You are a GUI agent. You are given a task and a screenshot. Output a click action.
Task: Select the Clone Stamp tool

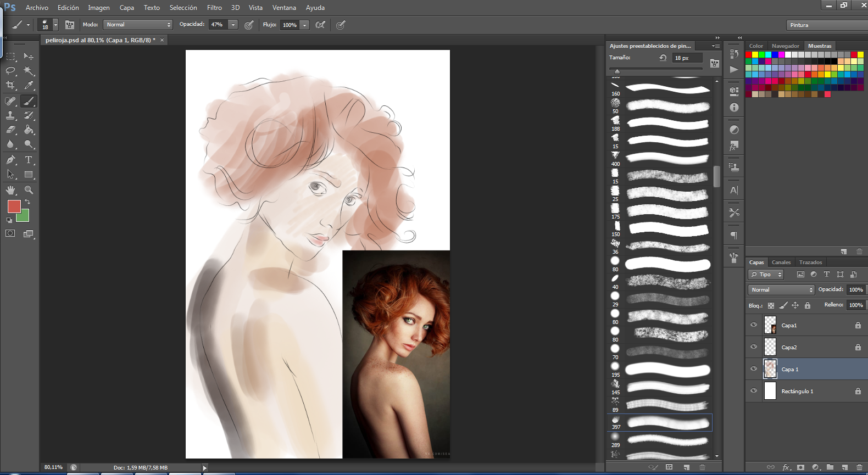[x=10, y=115]
